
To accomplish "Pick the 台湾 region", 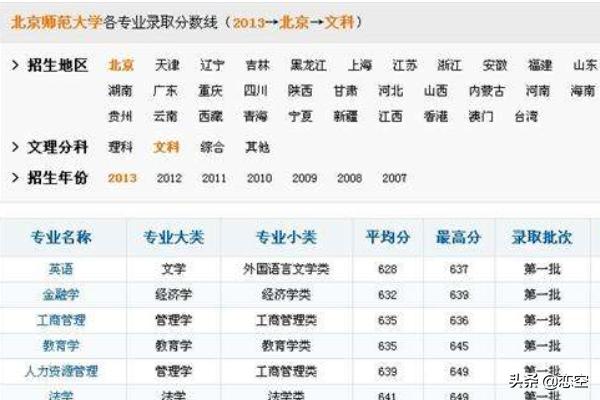I will (526, 116).
